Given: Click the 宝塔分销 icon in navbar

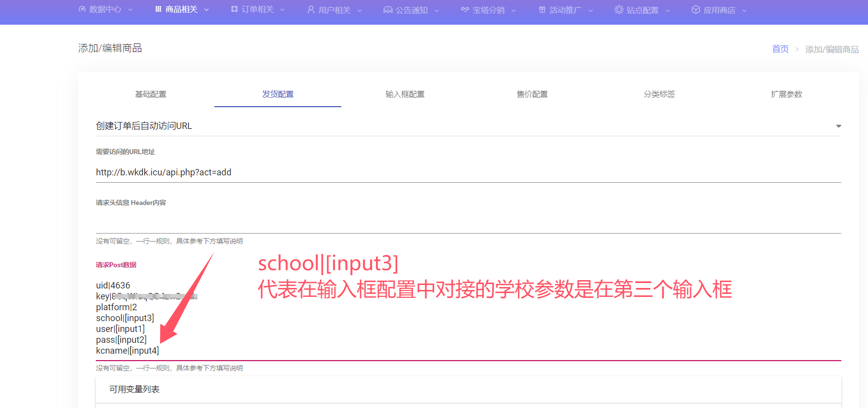Looking at the screenshot, I should [x=465, y=10].
